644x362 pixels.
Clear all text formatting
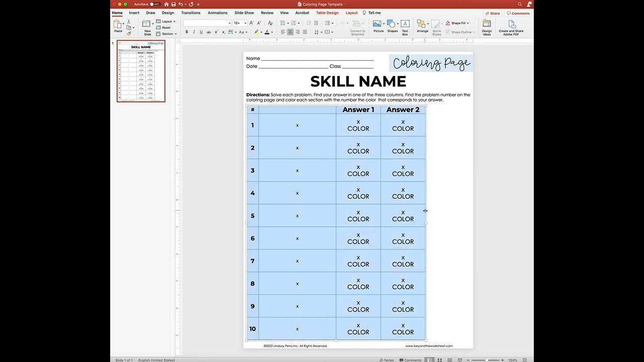click(270, 23)
